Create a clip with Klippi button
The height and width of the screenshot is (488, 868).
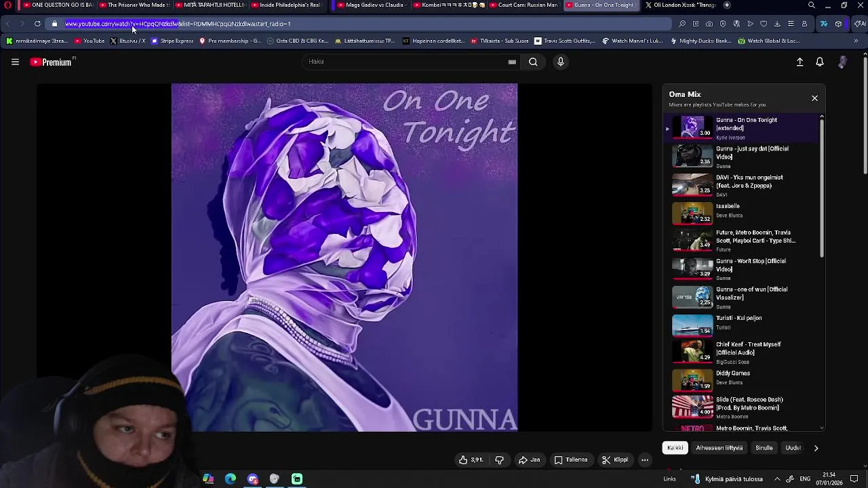pyautogui.click(x=614, y=460)
